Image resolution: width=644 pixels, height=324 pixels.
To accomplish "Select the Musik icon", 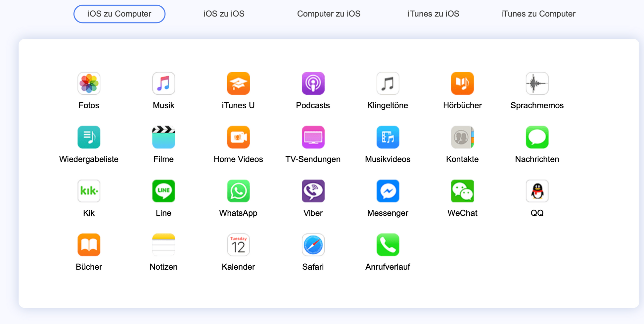I will coord(163,83).
